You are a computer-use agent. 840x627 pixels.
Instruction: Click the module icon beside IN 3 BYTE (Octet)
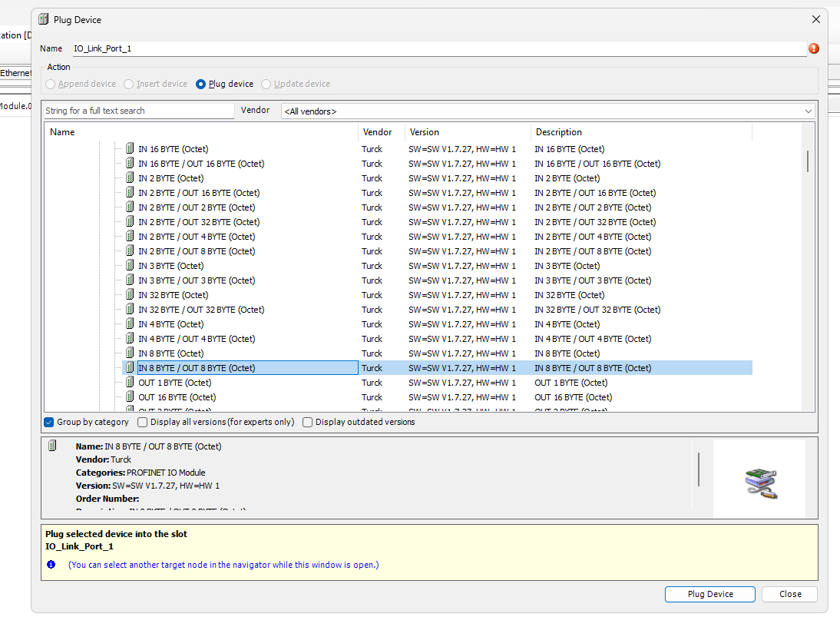[x=130, y=265]
